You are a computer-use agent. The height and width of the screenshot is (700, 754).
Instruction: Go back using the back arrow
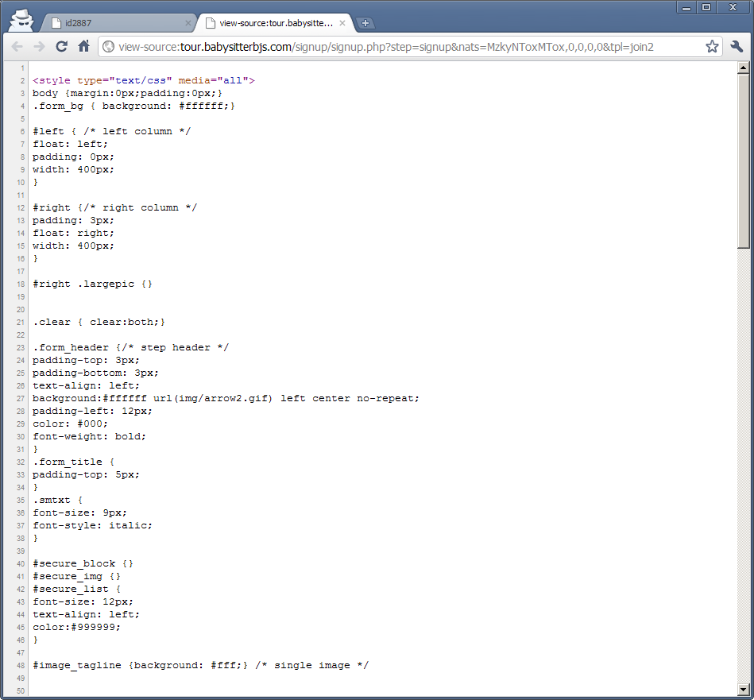coord(17,47)
